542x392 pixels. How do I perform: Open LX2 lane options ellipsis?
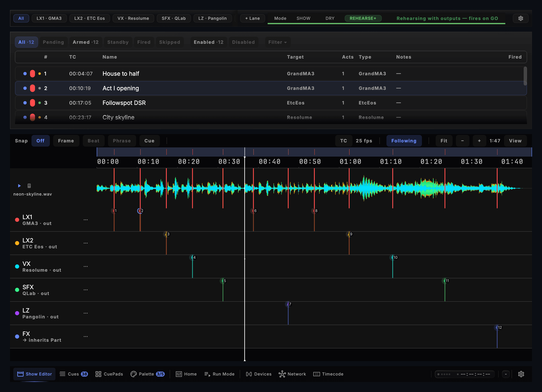[85, 243]
